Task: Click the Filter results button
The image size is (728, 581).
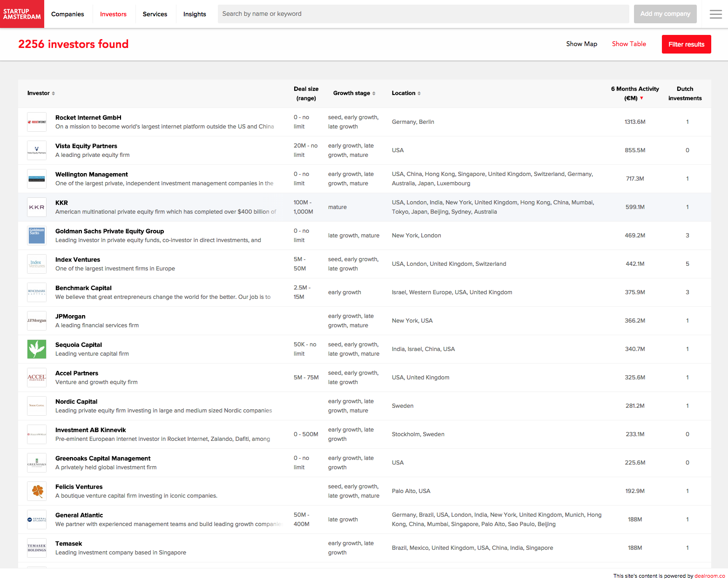Action: point(686,44)
